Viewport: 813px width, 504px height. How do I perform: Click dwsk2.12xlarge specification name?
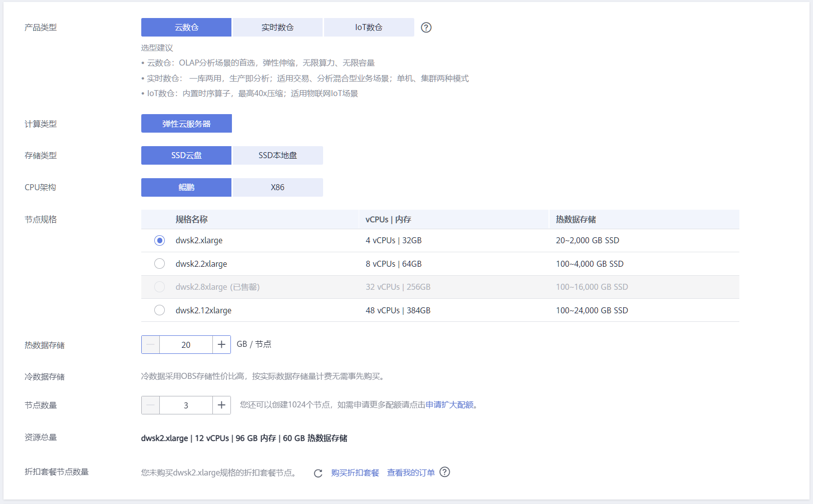[x=203, y=310]
